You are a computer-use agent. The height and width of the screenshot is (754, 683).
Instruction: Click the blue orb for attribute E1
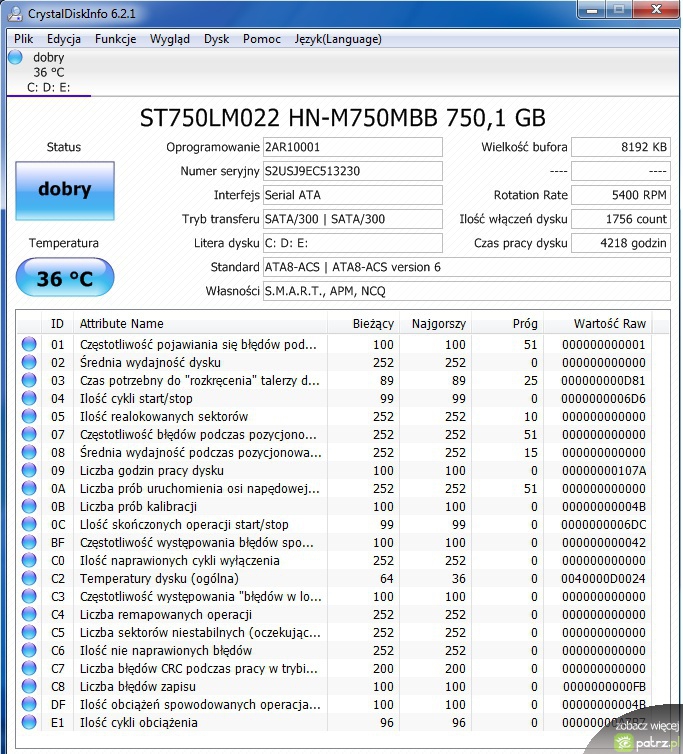29,723
